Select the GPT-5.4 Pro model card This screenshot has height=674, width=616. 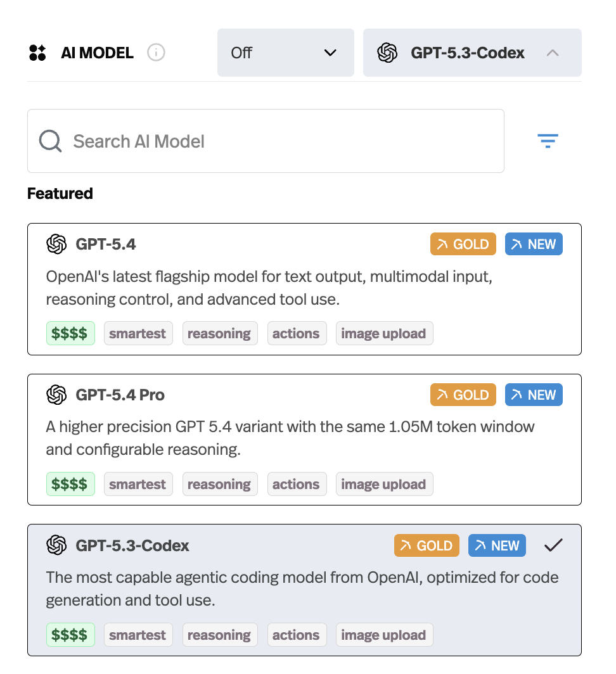[304, 439]
